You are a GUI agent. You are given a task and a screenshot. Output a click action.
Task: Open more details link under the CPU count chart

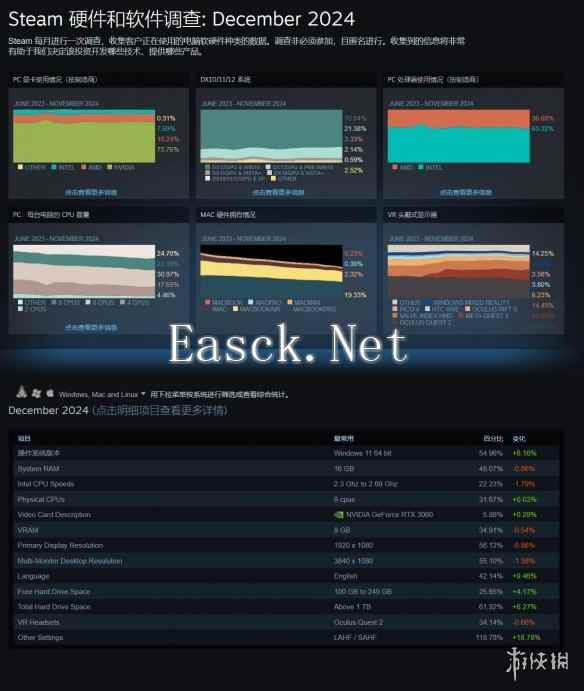pyautogui.click(x=91, y=327)
